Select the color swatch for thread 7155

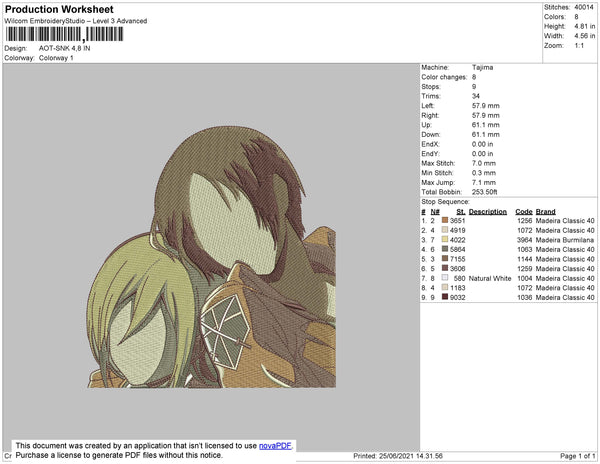tap(445, 259)
